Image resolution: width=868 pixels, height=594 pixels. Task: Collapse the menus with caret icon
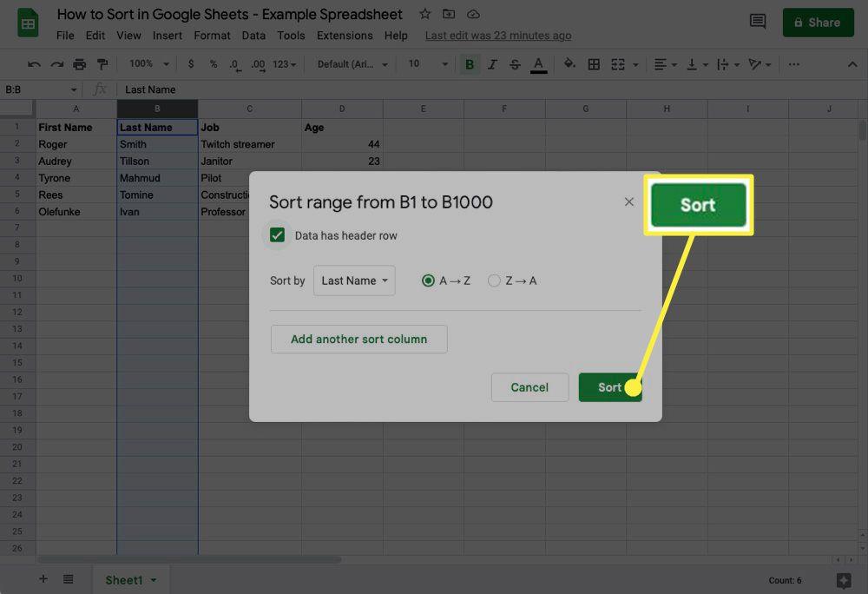pos(852,64)
